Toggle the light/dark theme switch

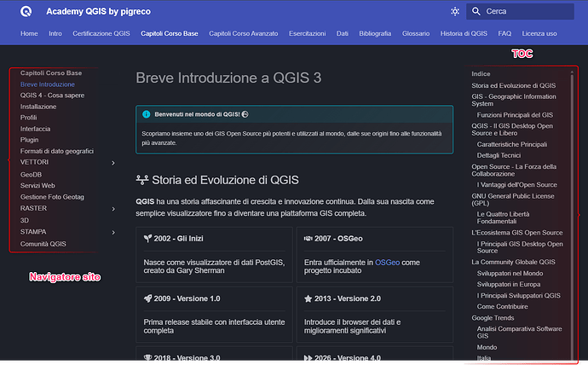pyautogui.click(x=455, y=11)
